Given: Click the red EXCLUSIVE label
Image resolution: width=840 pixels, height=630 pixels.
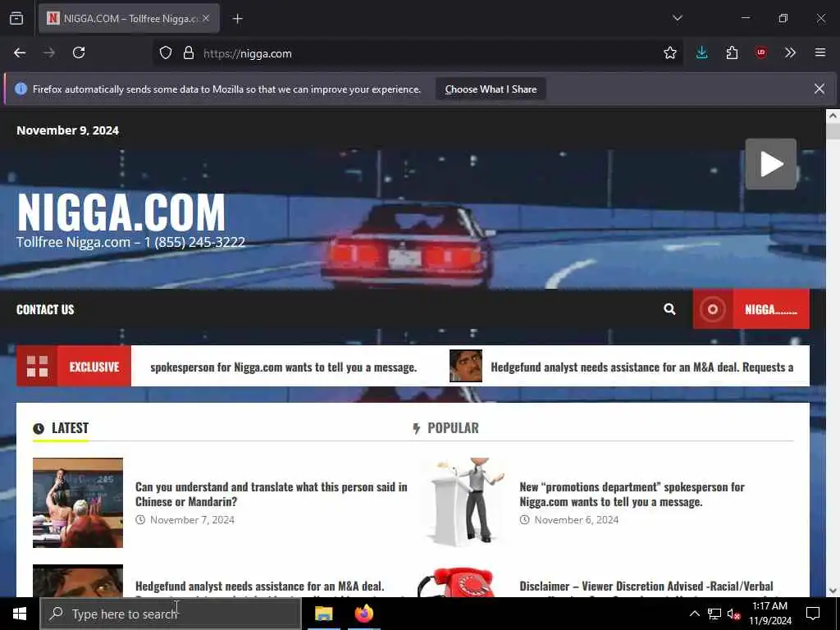Looking at the screenshot, I should click(94, 367).
